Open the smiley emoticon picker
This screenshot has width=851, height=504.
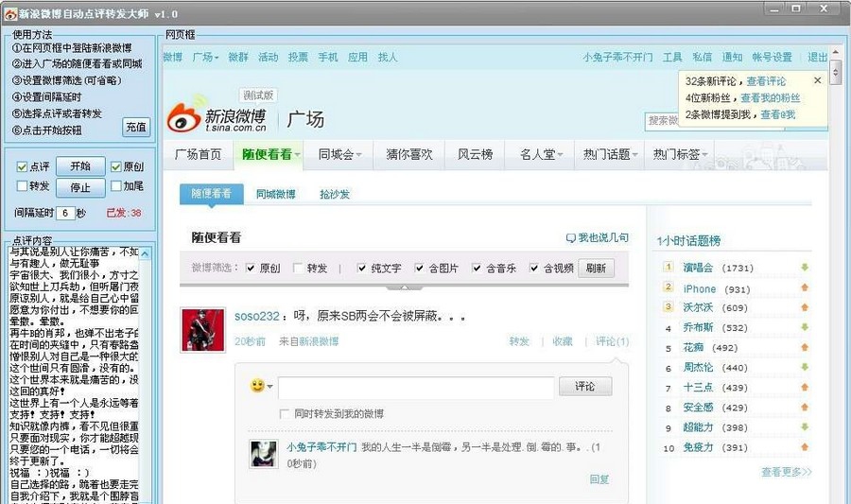pos(257,386)
